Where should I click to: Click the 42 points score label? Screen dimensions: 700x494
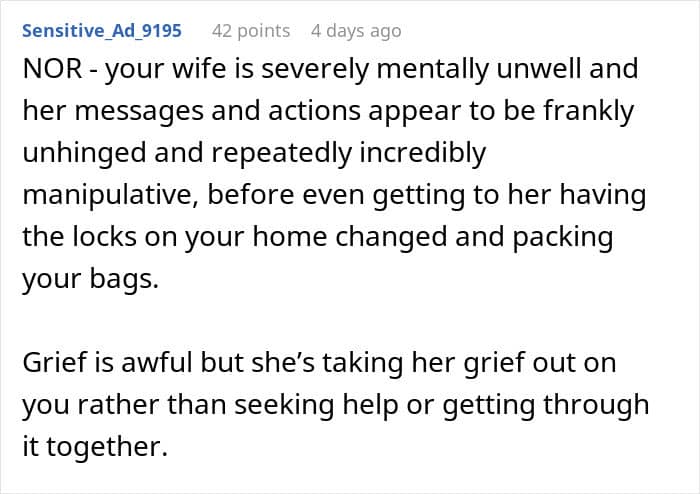click(x=251, y=31)
